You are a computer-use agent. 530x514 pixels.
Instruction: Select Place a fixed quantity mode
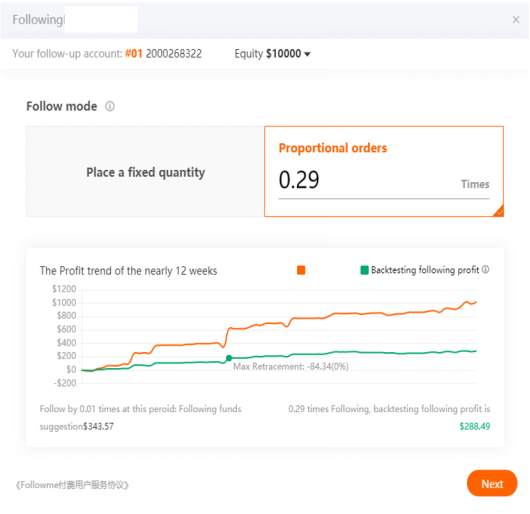tap(145, 172)
